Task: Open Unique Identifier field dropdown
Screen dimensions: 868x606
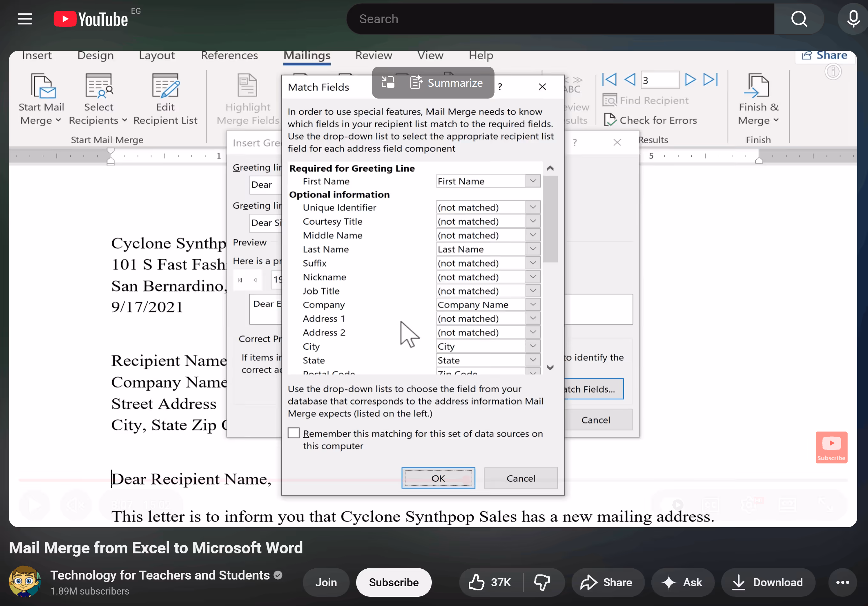Action: pyautogui.click(x=533, y=207)
